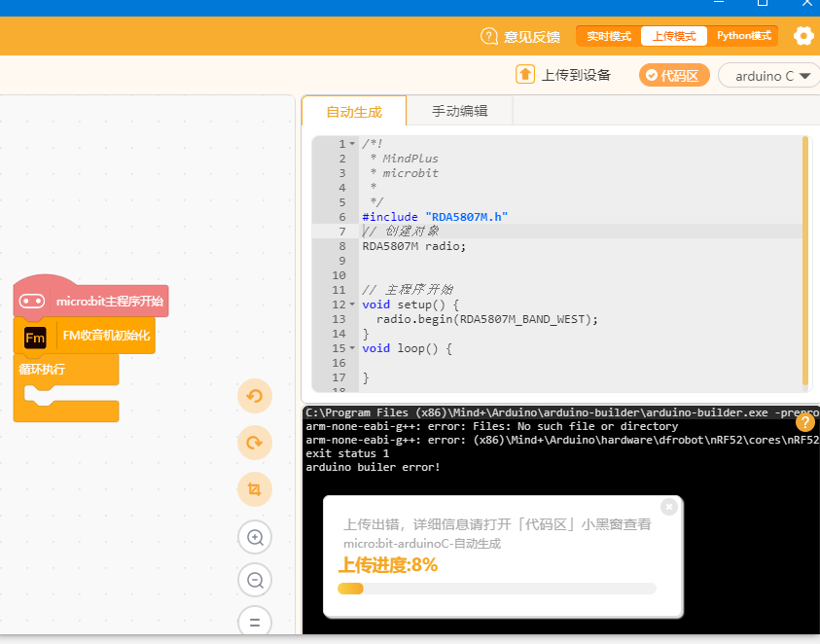Click the crop screenshot icon

(x=255, y=489)
